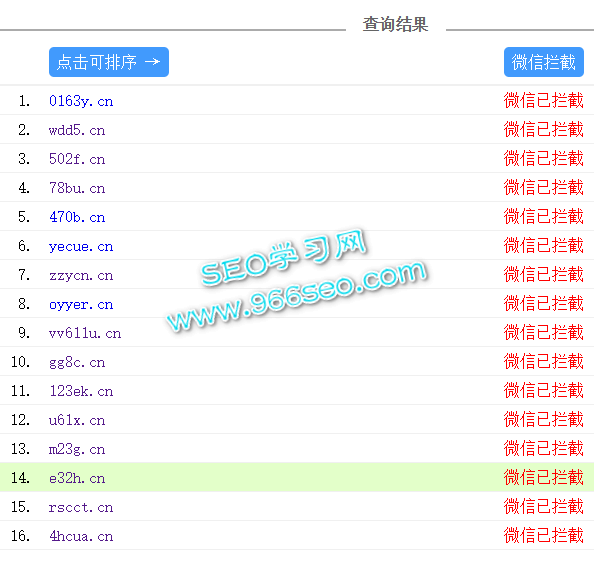Open the 0163y.cn domain link

coord(81,101)
